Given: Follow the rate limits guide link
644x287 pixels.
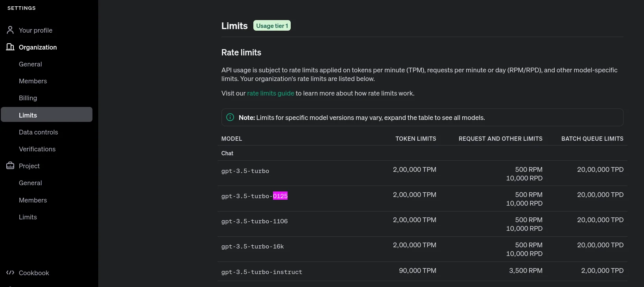Looking at the screenshot, I should pyautogui.click(x=270, y=93).
